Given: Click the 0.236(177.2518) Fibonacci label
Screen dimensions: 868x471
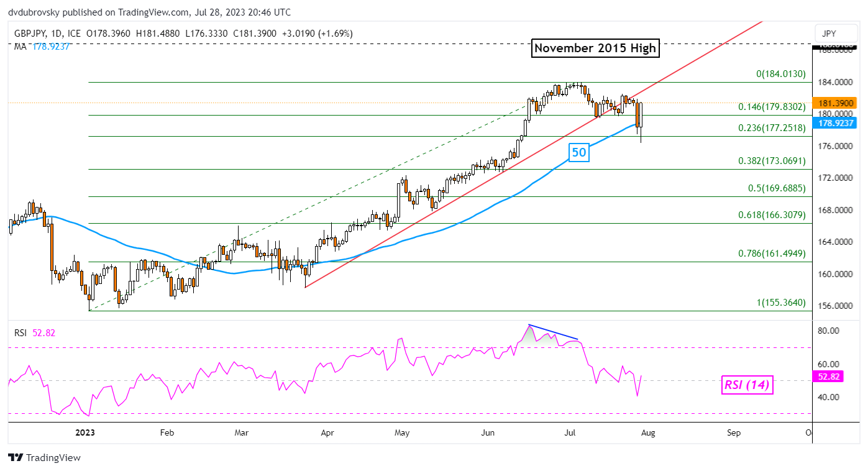Looking at the screenshot, I should 772,128.
